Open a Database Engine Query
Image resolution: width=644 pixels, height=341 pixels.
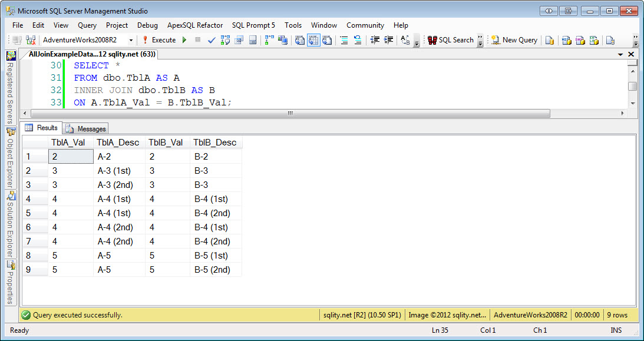[550, 40]
